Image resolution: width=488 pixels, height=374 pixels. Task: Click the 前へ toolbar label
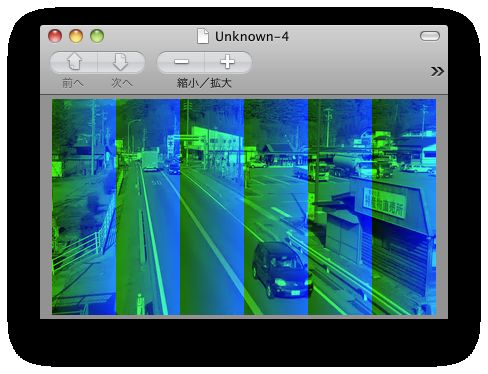(x=73, y=83)
